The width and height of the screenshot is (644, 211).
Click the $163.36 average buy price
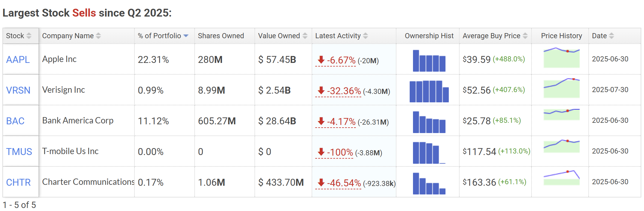pos(479,182)
